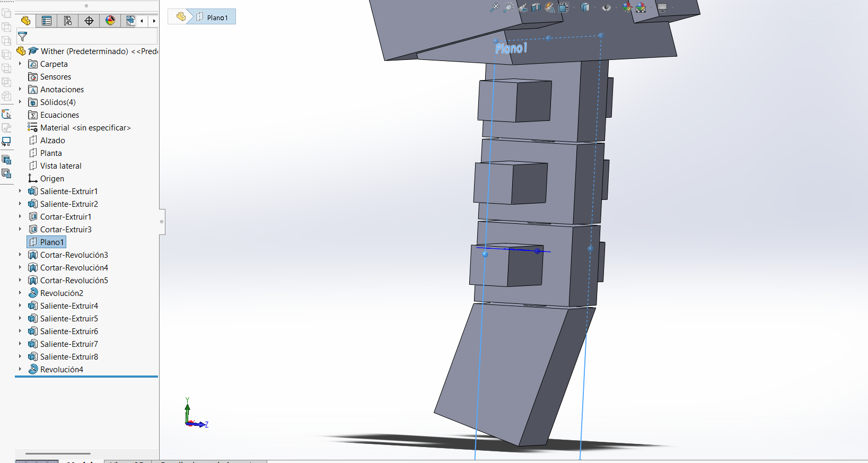Expand the Sólidos(4) folder

coord(20,102)
